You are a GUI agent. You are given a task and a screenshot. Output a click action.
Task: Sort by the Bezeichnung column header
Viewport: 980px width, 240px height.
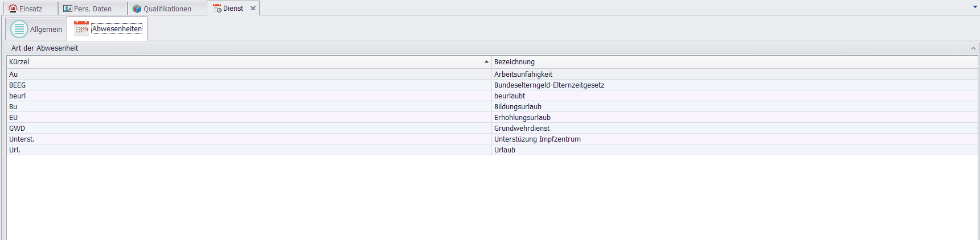click(x=514, y=62)
